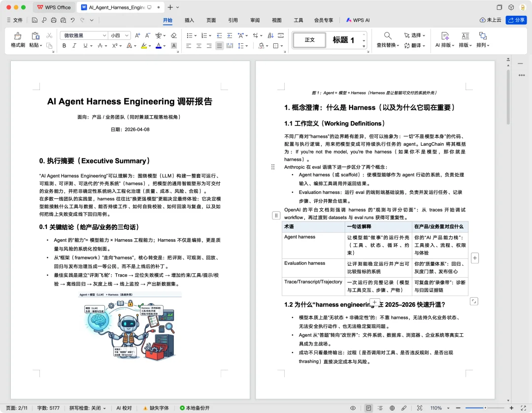Enable highlight color on selected text

(144, 46)
